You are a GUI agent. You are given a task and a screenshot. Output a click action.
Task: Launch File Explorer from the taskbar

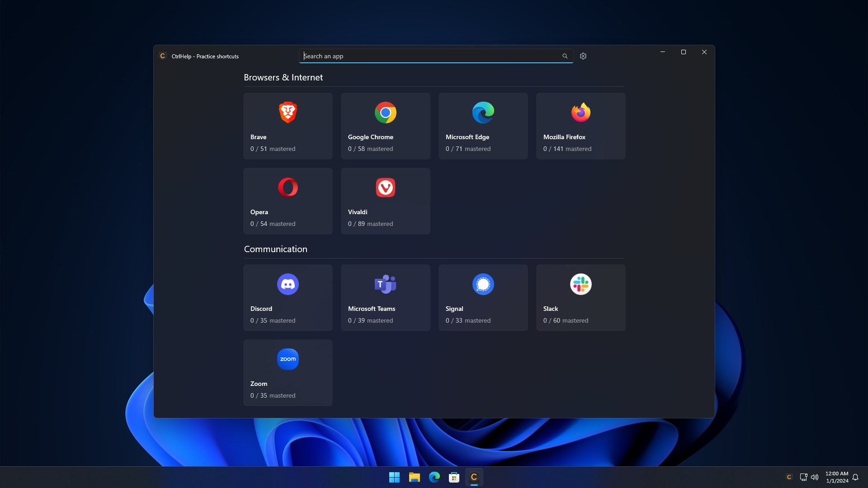[x=414, y=477]
